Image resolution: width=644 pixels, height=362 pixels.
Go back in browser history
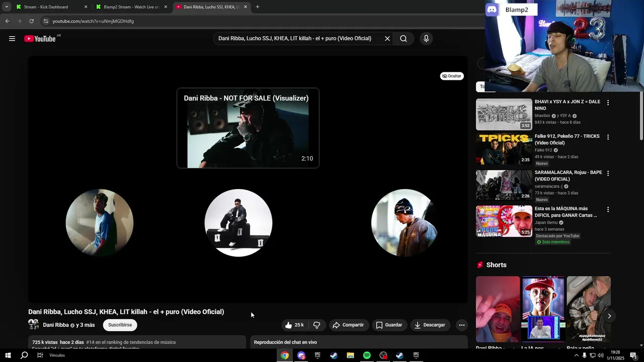point(7,21)
